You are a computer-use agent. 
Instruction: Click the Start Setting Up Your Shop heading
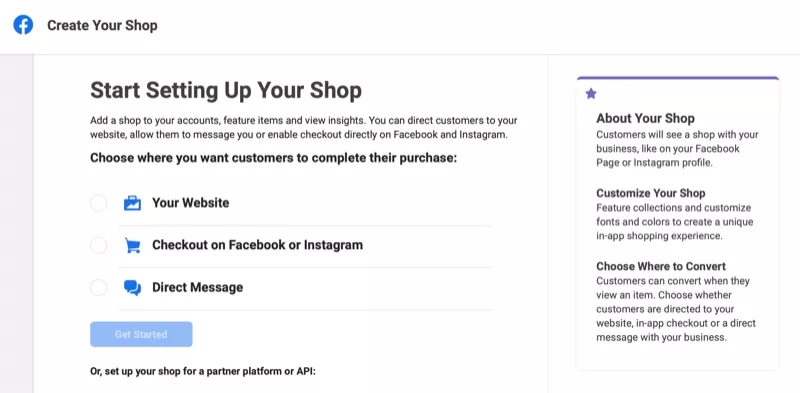[x=226, y=90]
